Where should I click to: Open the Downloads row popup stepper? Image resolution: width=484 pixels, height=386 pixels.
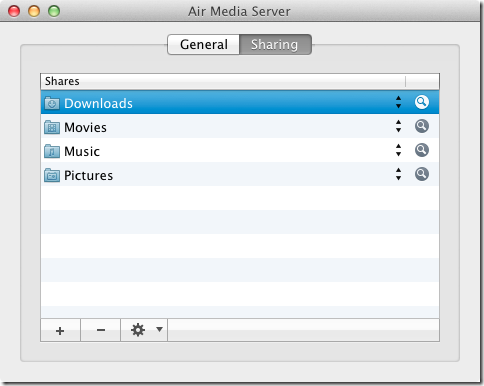coord(398,102)
